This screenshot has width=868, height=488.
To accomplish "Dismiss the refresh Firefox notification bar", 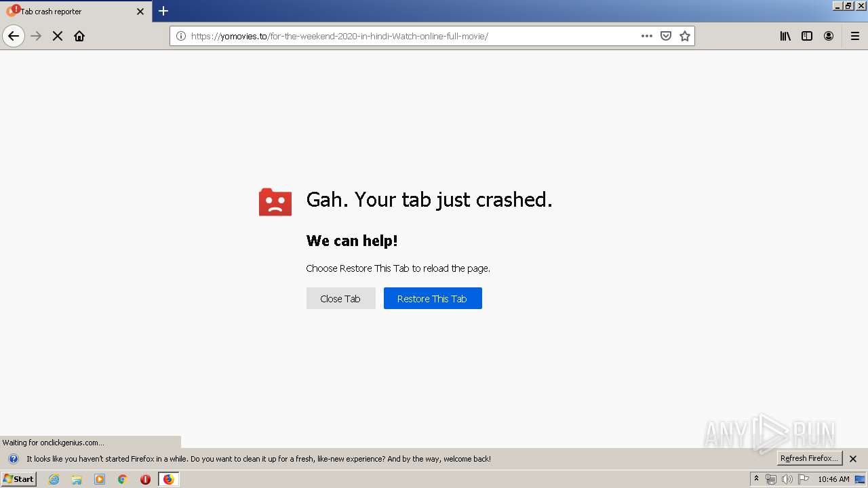I will 853,459.
